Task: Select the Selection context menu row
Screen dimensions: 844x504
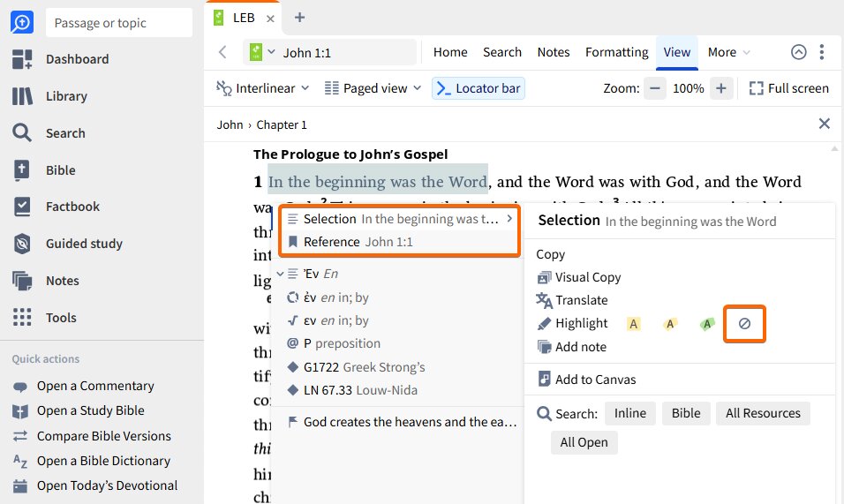Action: (x=399, y=219)
